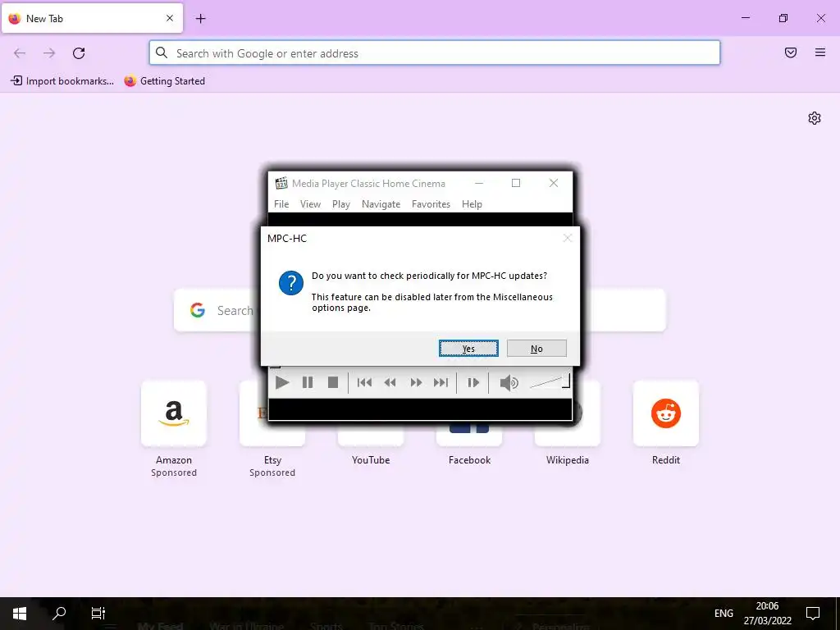Click the Media Player Classic title bar icon
The width and height of the screenshot is (840, 630).
coord(281,183)
